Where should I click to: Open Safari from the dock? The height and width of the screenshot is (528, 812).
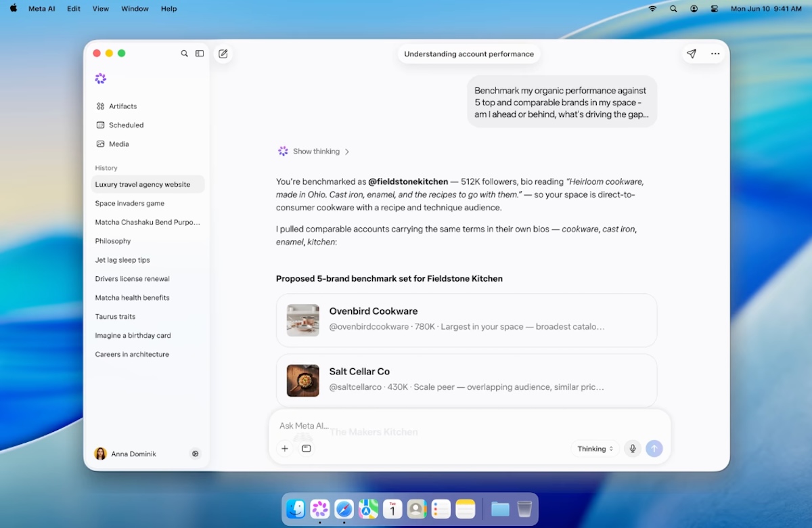[344, 509]
